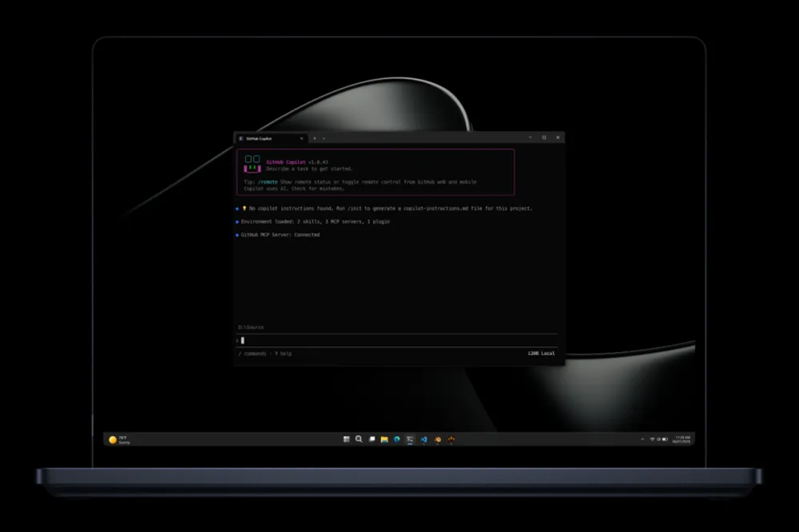799x532 pixels.
Task: Open Task View on the taskbar
Action: [x=372, y=439]
